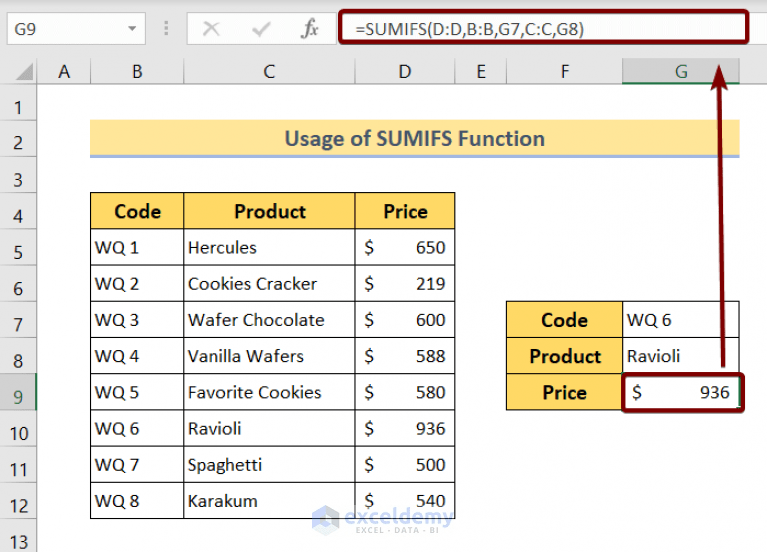Select price cell showing 650
Image resolution: width=767 pixels, height=552 pixels.
[x=405, y=248]
